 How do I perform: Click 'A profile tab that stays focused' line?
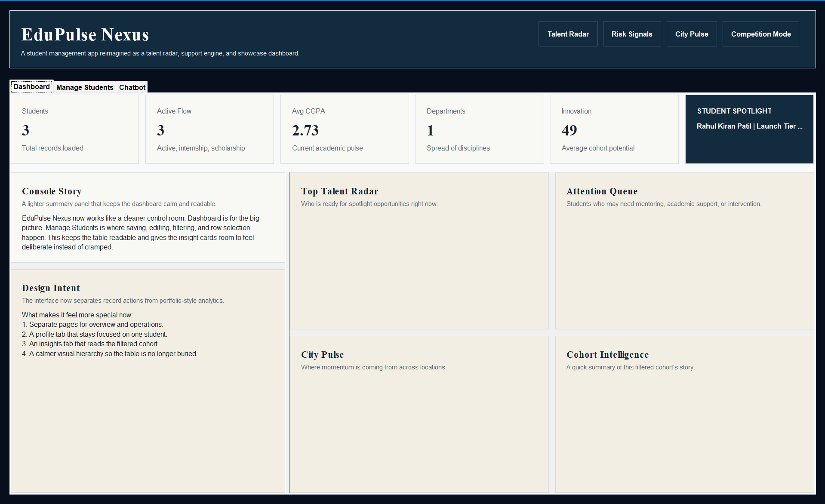coord(95,334)
